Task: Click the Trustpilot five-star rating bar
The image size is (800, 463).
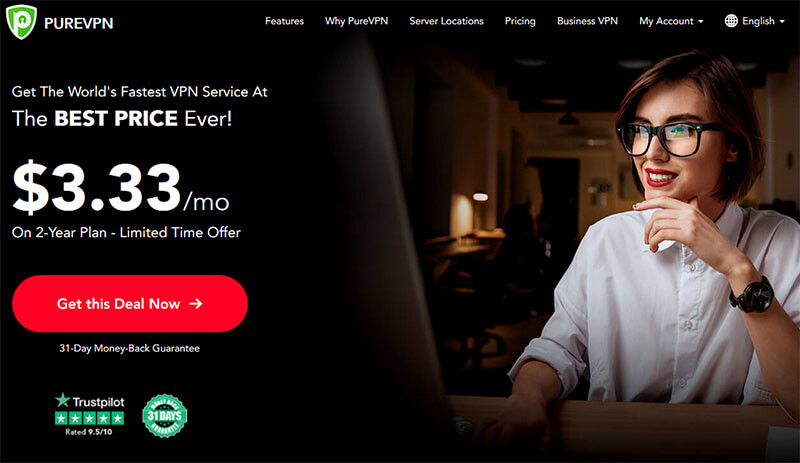Action: (x=89, y=419)
